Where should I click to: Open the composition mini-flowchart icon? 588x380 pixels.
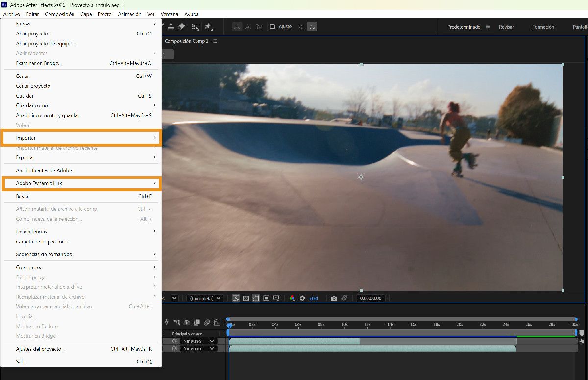point(176,322)
